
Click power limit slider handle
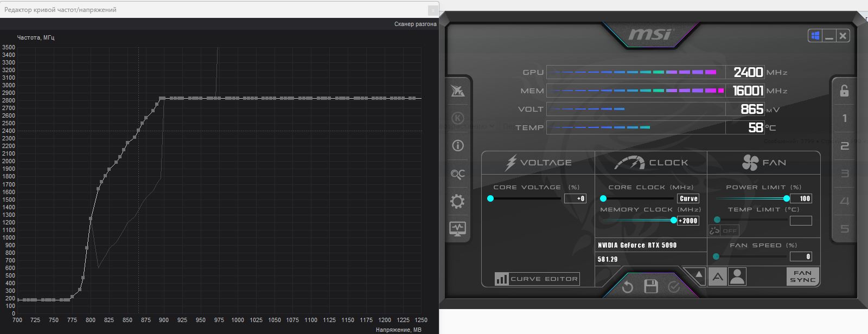point(787,198)
